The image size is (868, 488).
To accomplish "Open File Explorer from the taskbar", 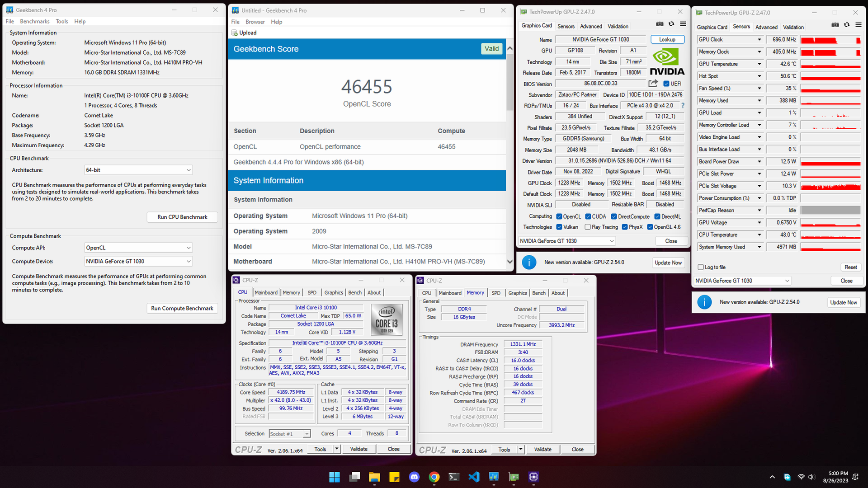I will [374, 477].
